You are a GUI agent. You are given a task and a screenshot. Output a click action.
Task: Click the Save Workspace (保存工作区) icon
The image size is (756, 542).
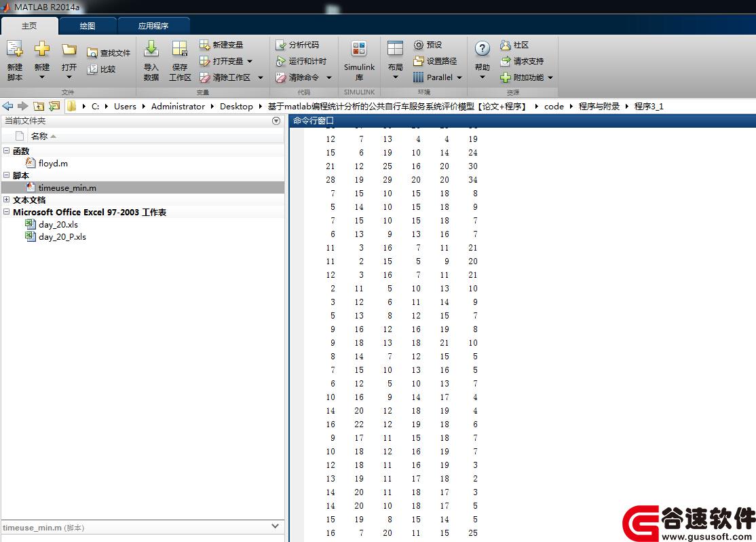coord(180,49)
